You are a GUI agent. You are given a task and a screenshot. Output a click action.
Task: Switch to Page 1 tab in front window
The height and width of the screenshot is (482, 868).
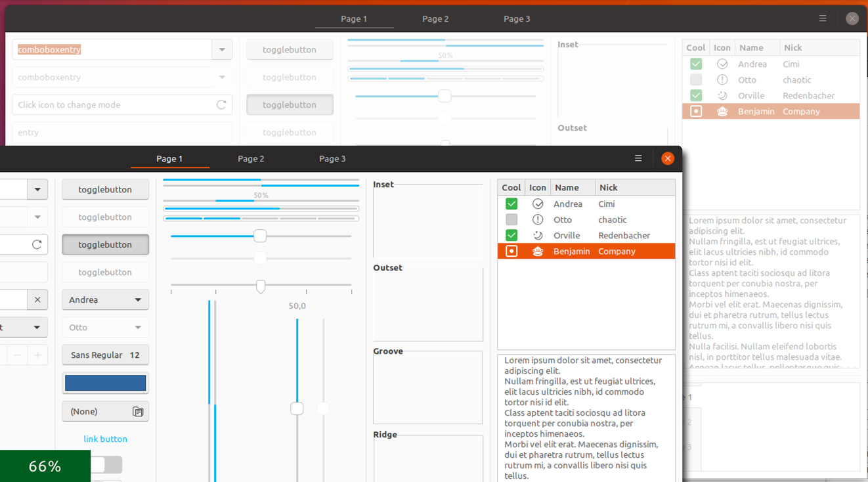click(x=169, y=158)
